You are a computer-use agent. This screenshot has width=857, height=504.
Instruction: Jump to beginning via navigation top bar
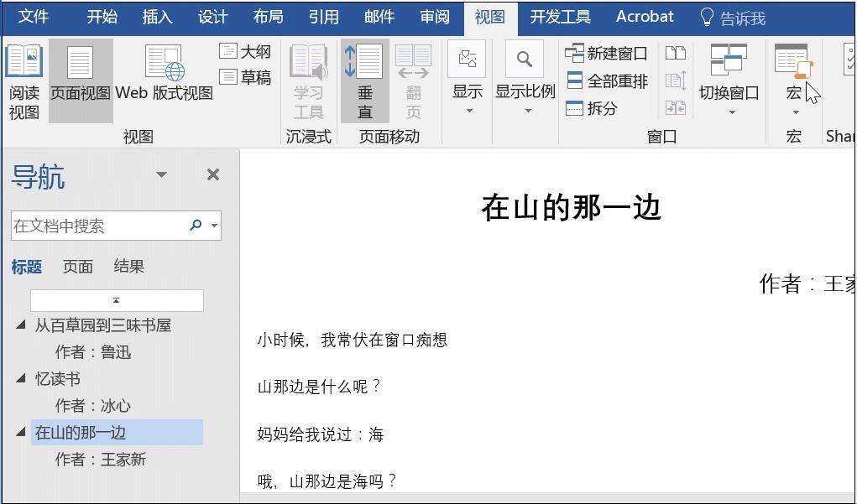[117, 300]
